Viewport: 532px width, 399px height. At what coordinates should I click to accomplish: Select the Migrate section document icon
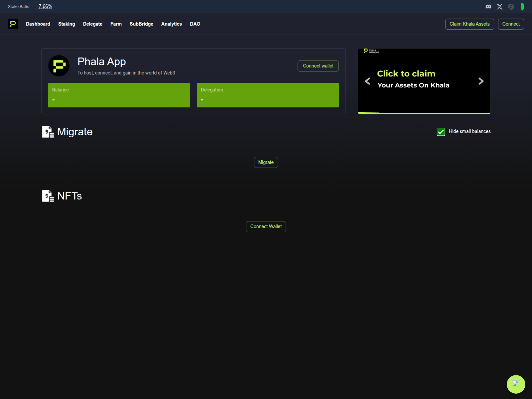point(48,131)
